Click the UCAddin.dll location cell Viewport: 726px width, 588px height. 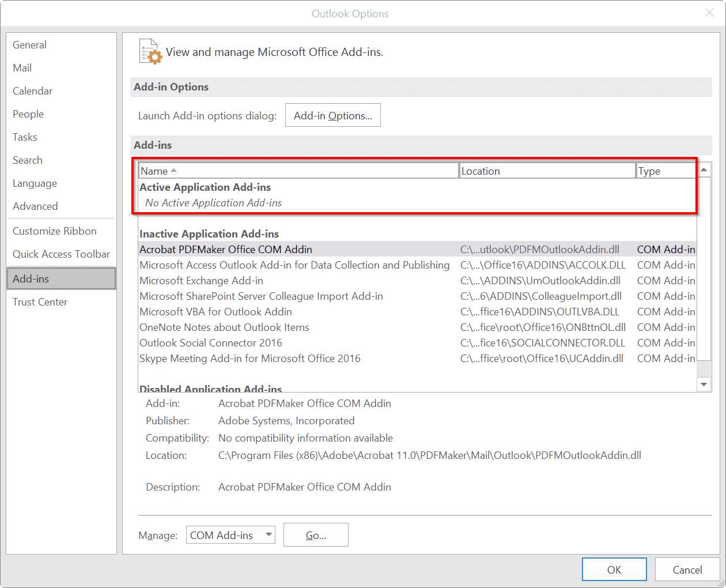coord(542,359)
